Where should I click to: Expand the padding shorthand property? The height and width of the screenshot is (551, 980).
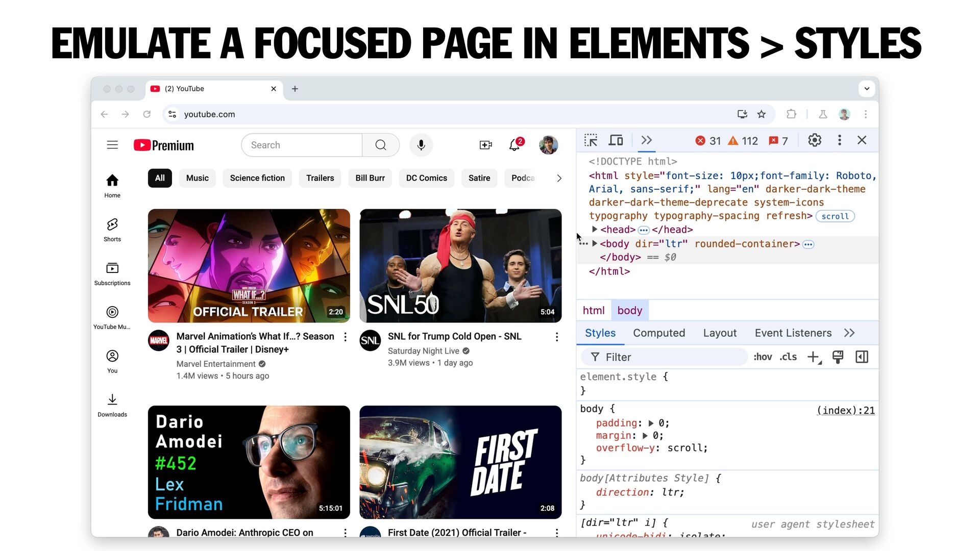(x=651, y=423)
